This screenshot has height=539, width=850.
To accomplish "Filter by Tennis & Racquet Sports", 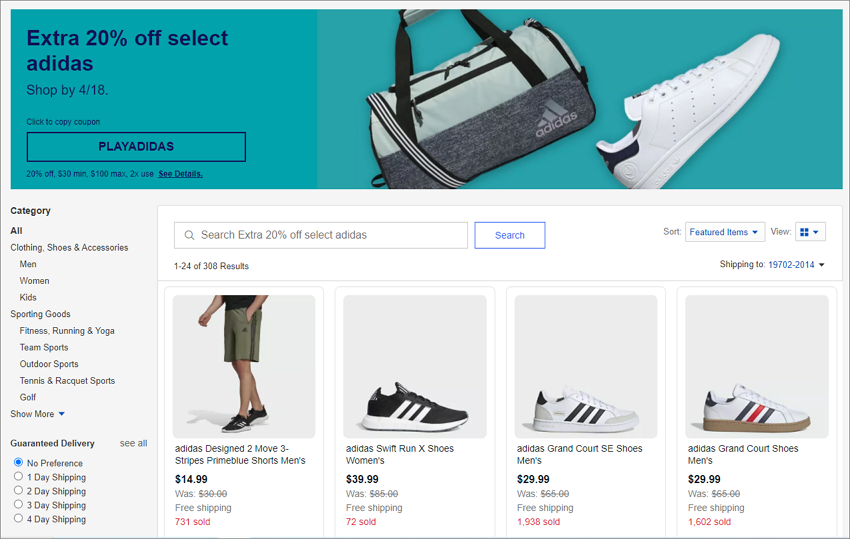I will tap(67, 381).
